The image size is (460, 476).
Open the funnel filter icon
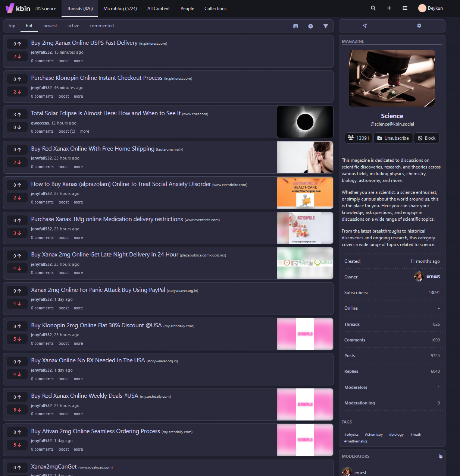click(x=326, y=26)
